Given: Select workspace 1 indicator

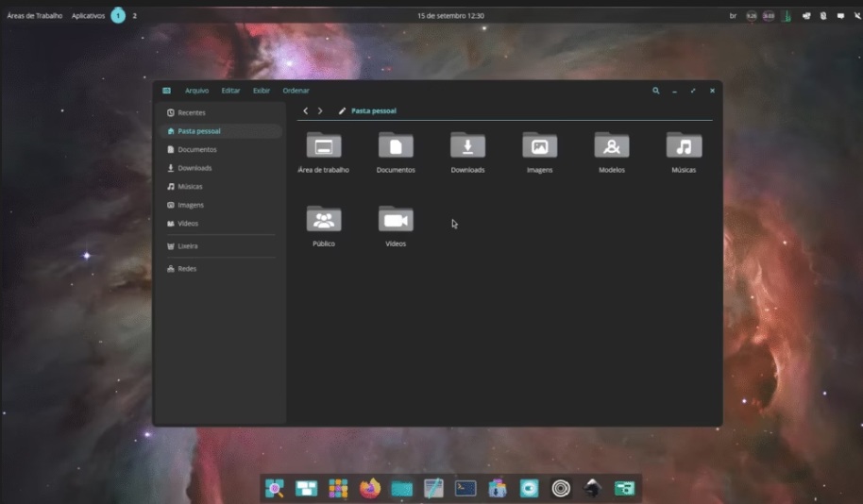Looking at the screenshot, I should point(118,16).
